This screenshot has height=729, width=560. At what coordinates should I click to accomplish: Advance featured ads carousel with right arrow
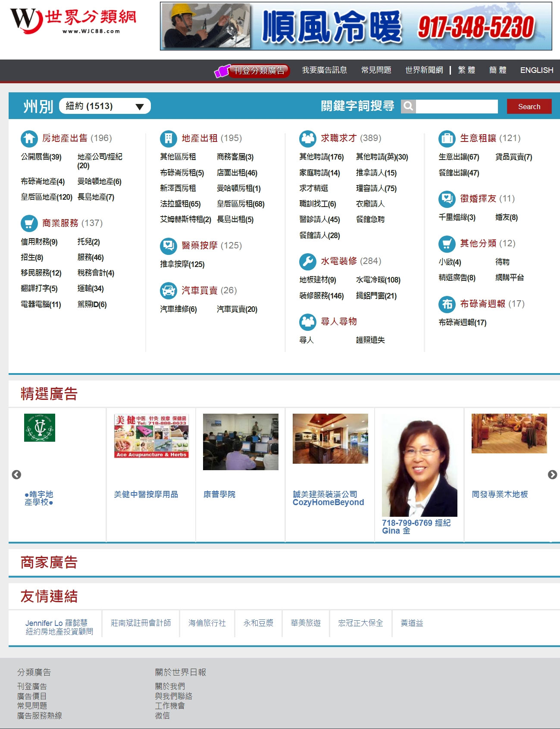point(552,474)
